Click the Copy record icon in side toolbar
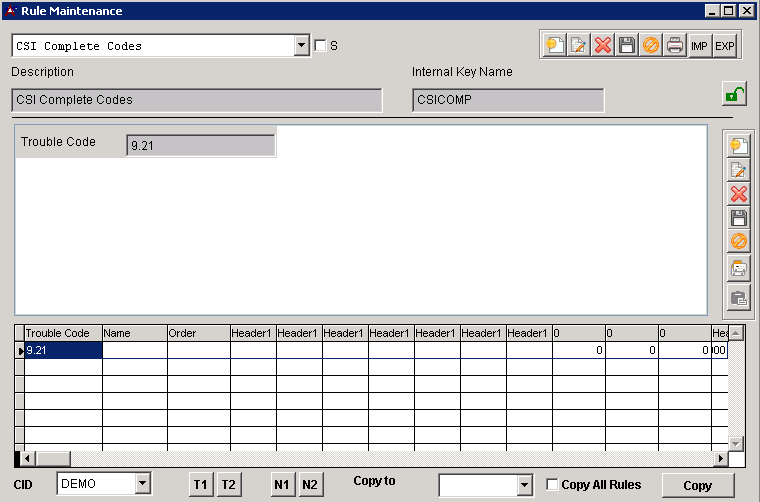 [x=738, y=269]
